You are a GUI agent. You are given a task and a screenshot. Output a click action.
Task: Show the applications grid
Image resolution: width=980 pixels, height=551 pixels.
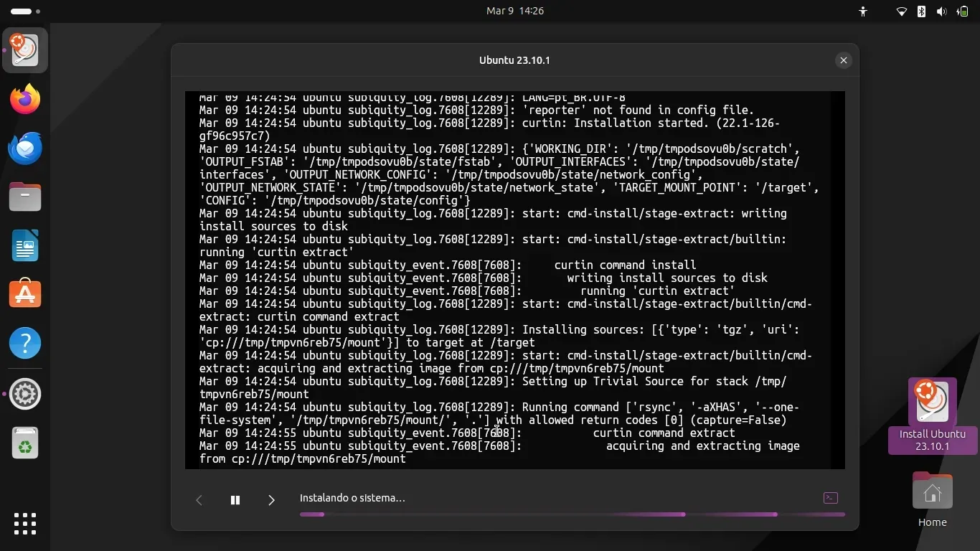(x=25, y=523)
